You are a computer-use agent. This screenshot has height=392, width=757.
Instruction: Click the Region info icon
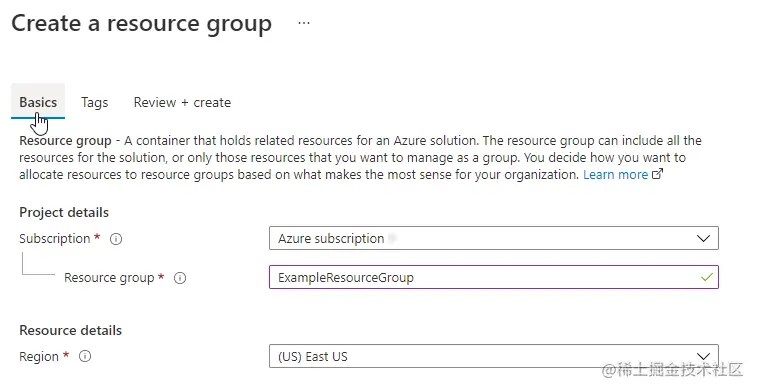coord(85,357)
